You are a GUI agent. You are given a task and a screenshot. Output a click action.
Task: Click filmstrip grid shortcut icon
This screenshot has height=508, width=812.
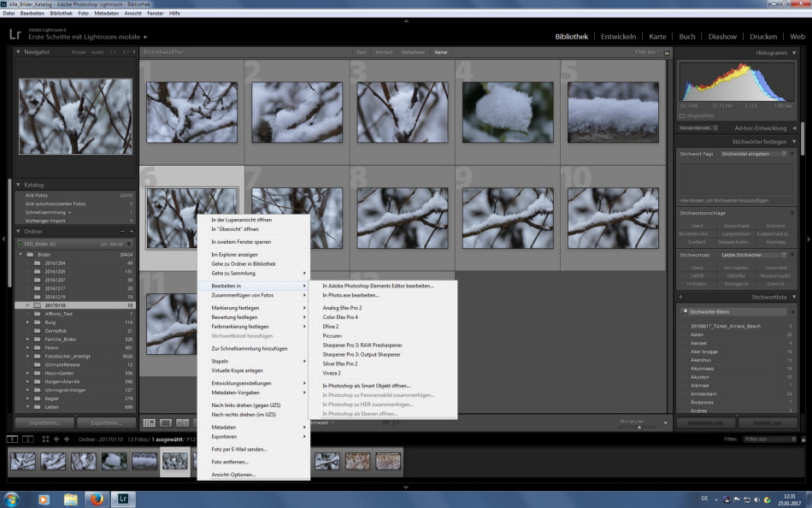(x=45, y=440)
